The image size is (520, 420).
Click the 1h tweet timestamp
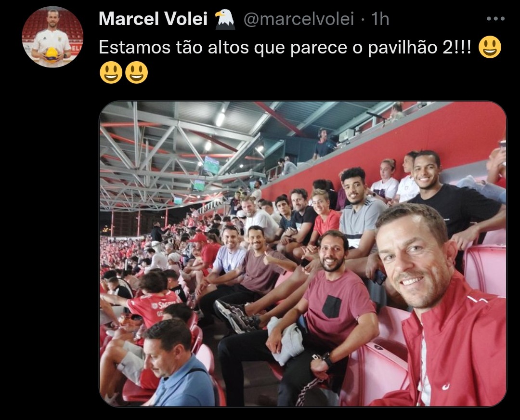pyautogui.click(x=380, y=19)
